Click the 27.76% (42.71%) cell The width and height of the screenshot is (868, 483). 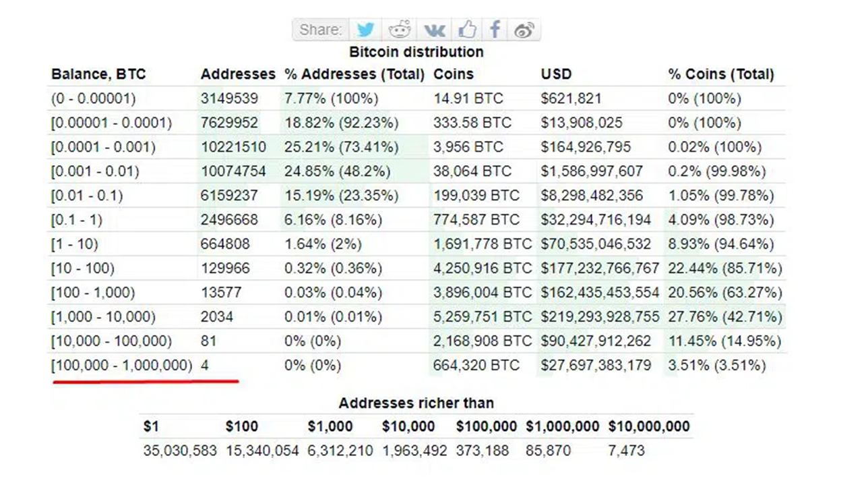click(x=725, y=317)
